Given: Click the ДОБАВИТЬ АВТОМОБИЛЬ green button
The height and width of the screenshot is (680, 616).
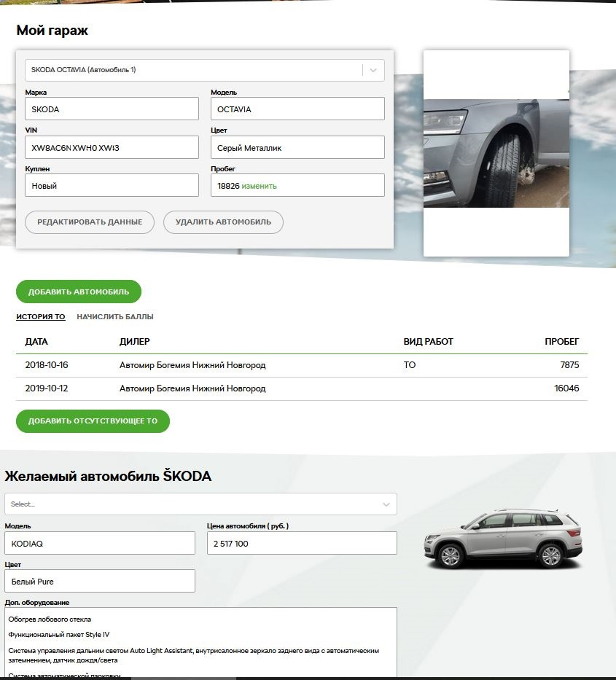Looking at the screenshot, I should click(x=79, y=292).
